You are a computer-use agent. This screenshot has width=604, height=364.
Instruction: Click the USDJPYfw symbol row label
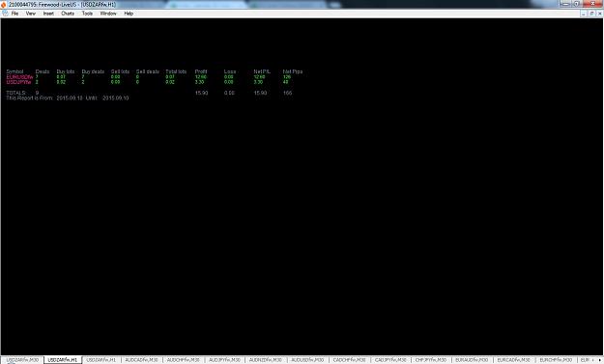click(18, 82)
